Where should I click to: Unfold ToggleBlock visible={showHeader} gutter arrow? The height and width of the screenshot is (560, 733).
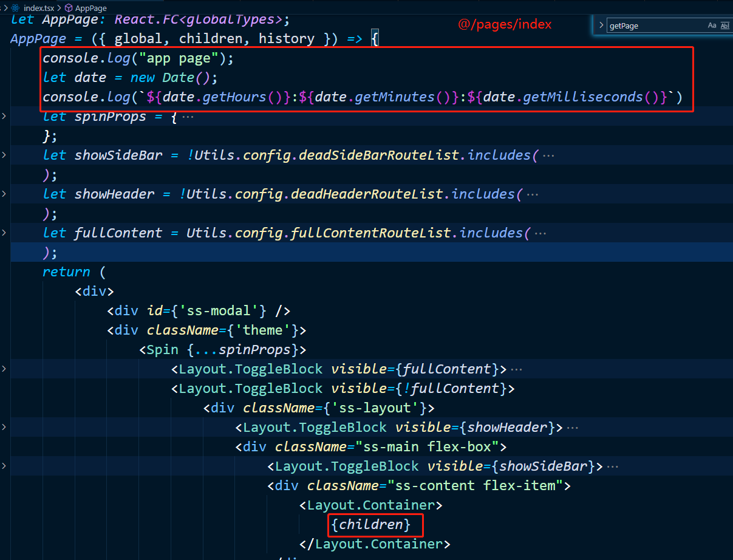coord(5,427)
